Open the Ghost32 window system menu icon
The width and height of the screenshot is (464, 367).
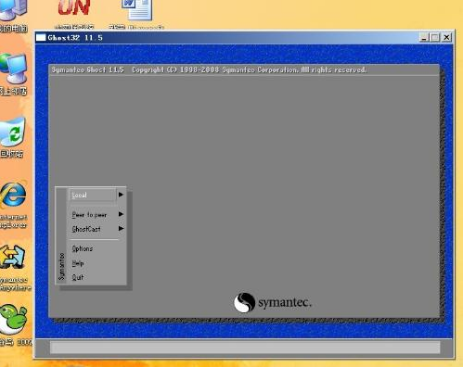[41, 37]
